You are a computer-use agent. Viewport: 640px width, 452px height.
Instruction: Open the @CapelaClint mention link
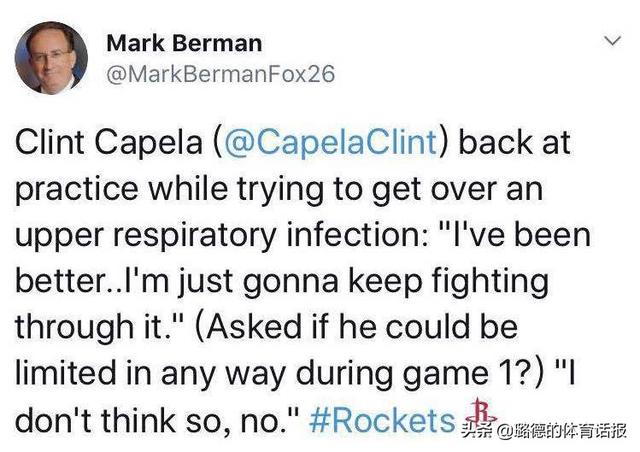pos(331,143)
